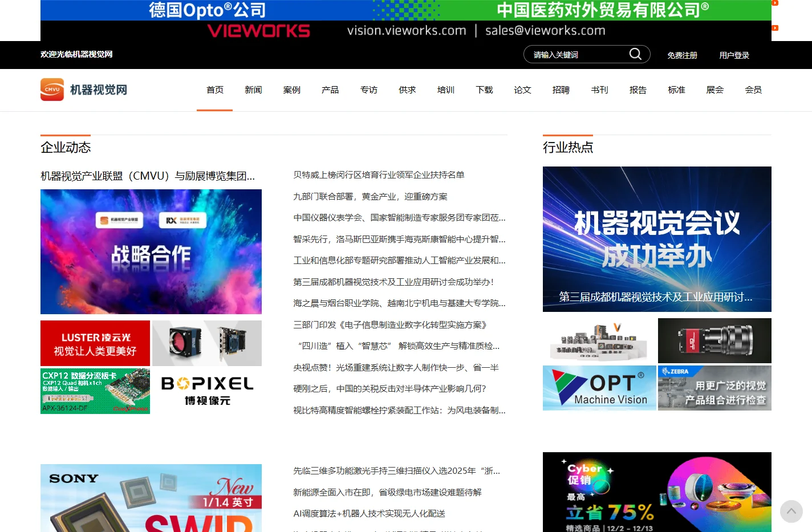Open the 标准 nav item
812x532 pixels.
(676, 90)
